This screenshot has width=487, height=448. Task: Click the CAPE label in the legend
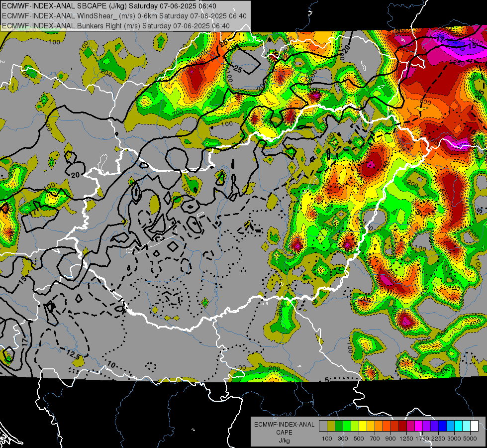coord(284,433)
